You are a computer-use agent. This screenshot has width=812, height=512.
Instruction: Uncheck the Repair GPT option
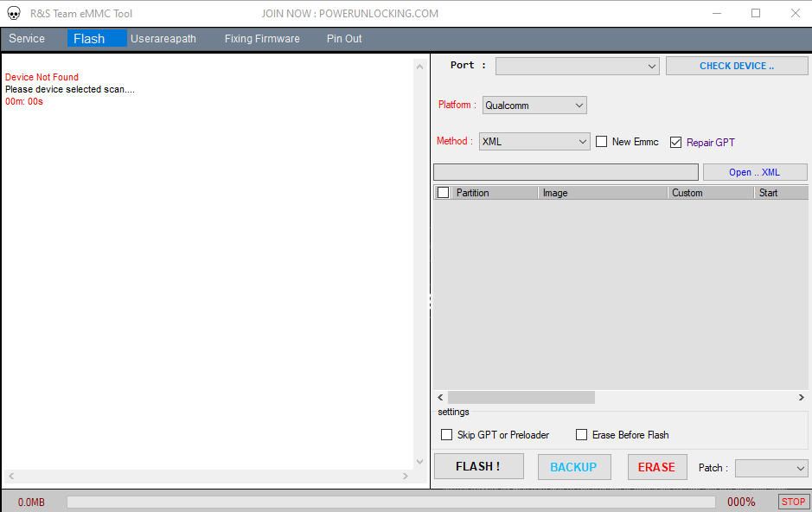tap(675, 142)
